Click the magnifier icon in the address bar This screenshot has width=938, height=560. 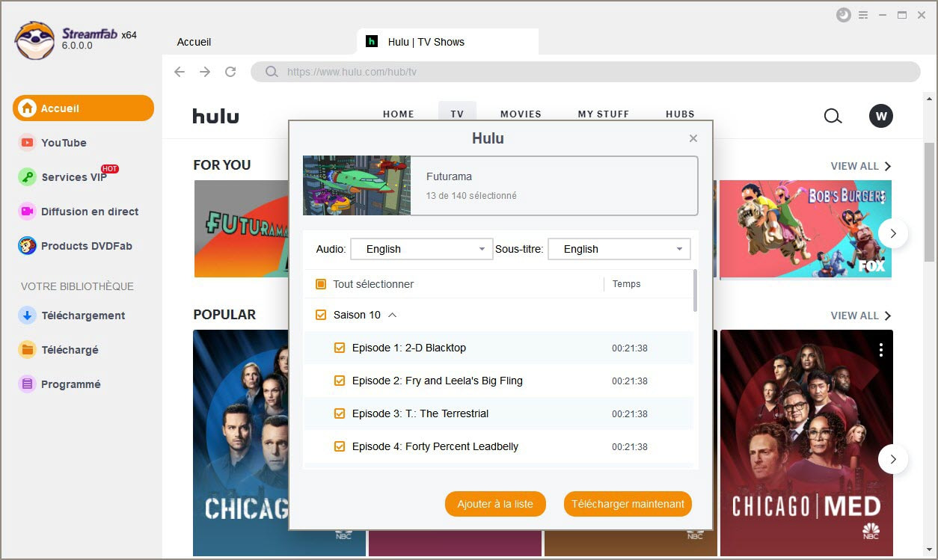pos(272,72)
